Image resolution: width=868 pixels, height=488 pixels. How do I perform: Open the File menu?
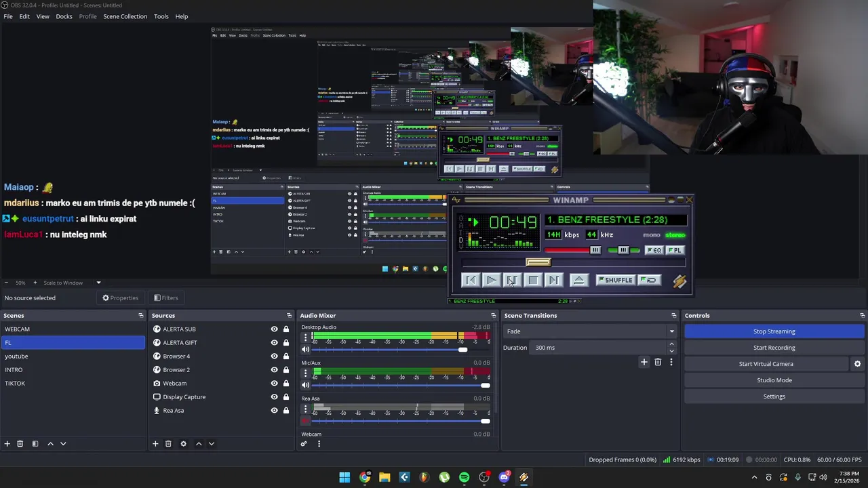[x=8, y=16]
